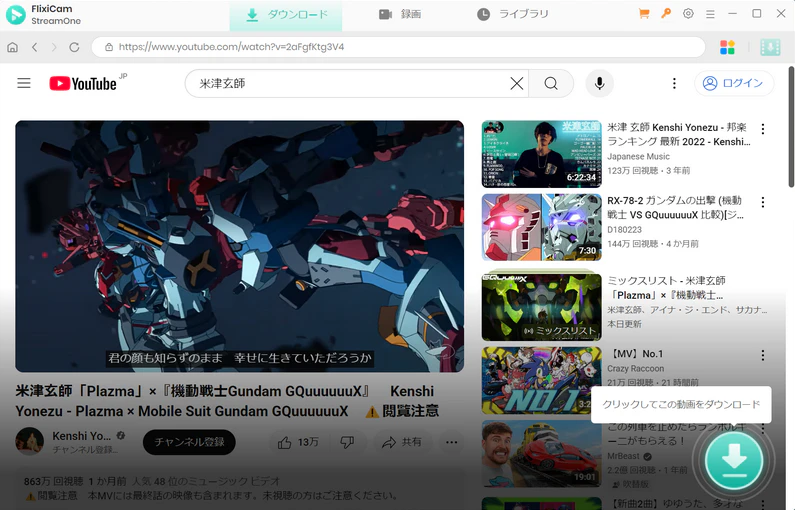Click the 863万 回視聴 description text
This screenshot has width=795, height=510.
click(53, 481)
